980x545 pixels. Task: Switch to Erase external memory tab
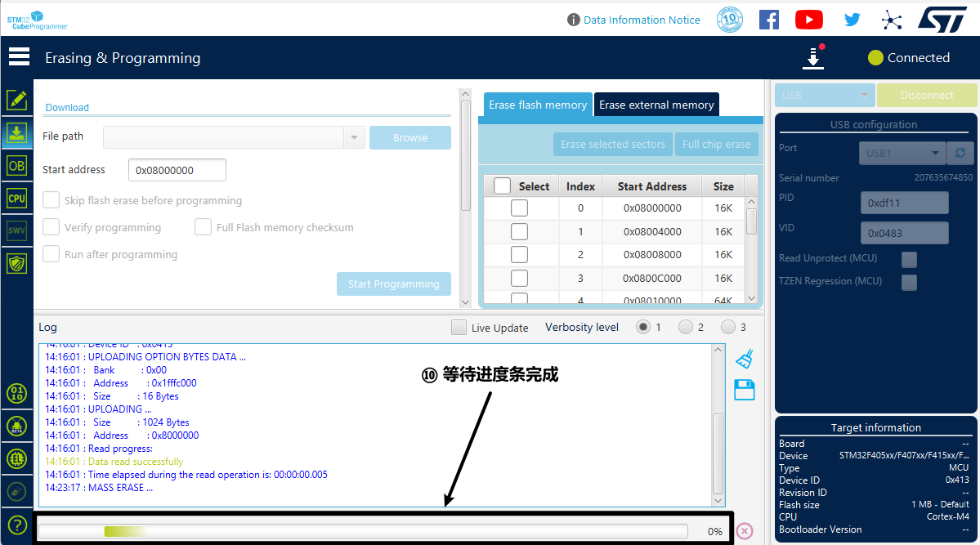[x=656, y=105]
